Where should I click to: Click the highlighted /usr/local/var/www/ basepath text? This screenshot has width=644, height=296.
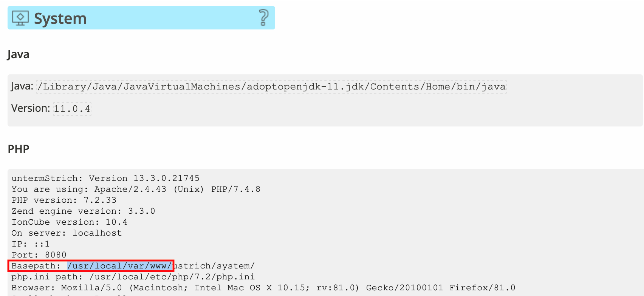(119, 266)
